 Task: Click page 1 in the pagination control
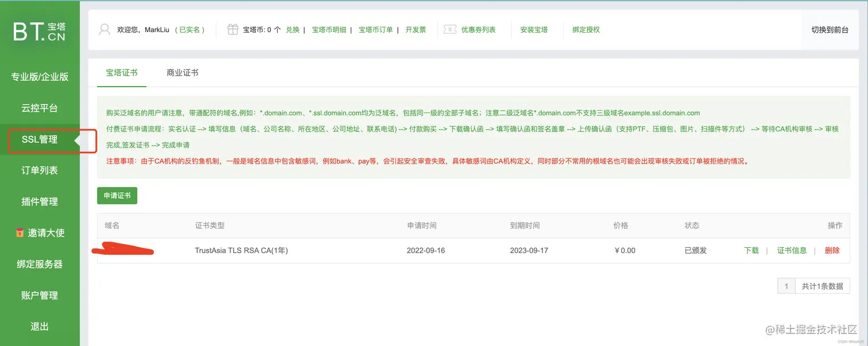click(x=786, y=285)
